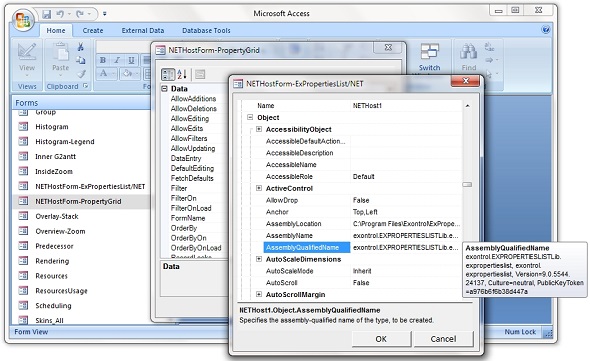
Task: Toggle Underline formatting button
Action: click(131, 60)
